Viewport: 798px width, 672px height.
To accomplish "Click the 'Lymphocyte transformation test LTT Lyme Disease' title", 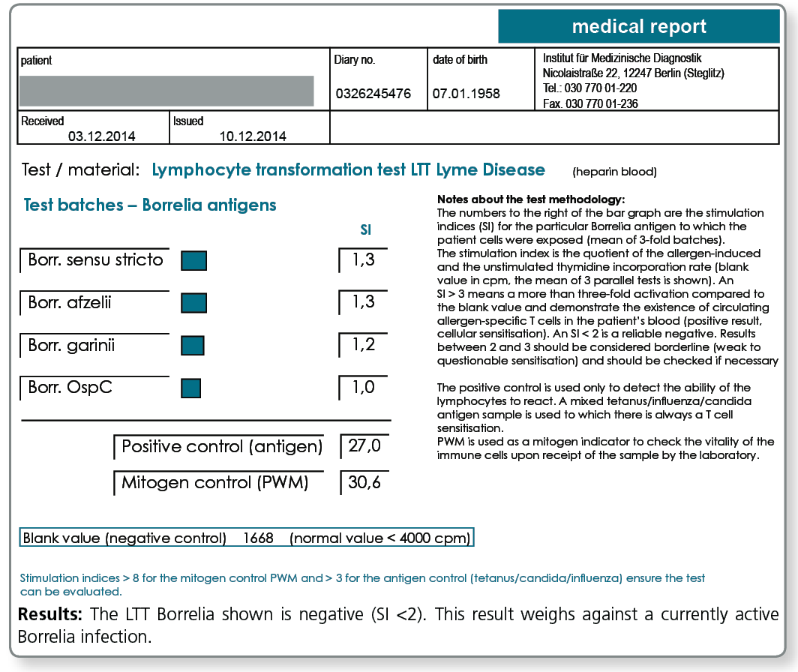I will tap(349, 169).
